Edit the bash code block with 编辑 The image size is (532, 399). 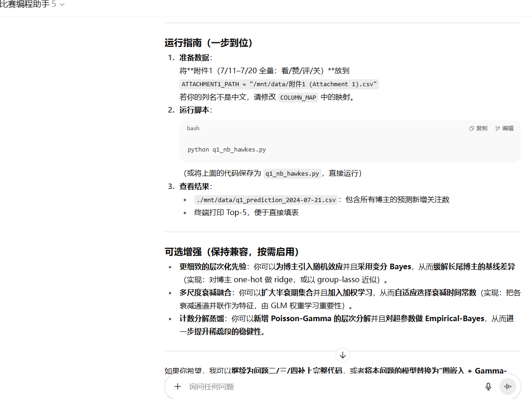[x=504, y=128]
